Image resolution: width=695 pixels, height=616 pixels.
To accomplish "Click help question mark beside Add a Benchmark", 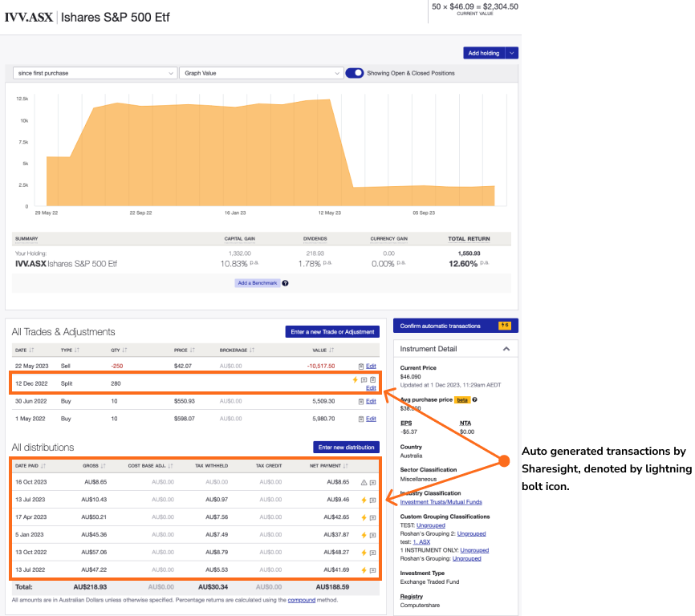I will coord(286,283).
